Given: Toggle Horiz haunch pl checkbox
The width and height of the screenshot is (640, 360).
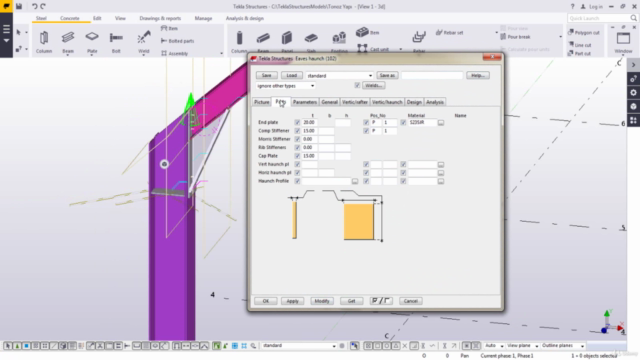Looking at the screenshot, I should 297,173.
